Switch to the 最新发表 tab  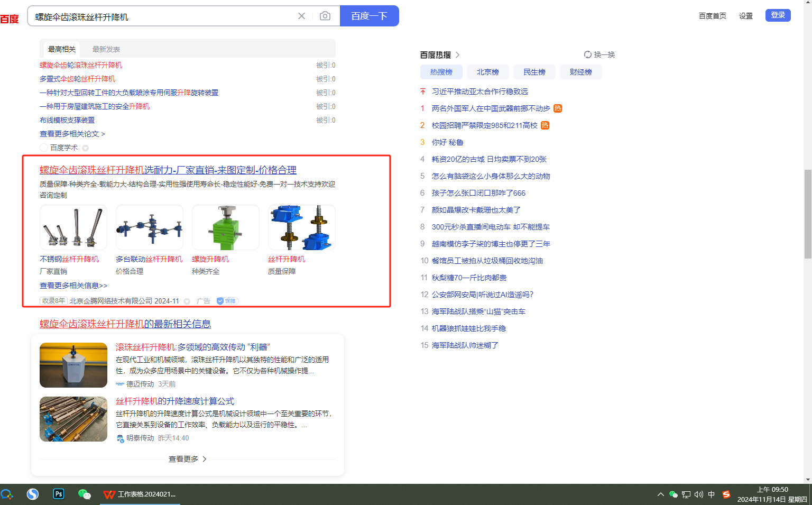coord(106,49)
